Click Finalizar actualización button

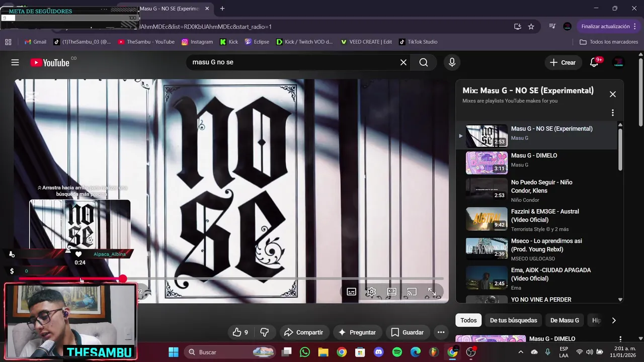point(605,27)
